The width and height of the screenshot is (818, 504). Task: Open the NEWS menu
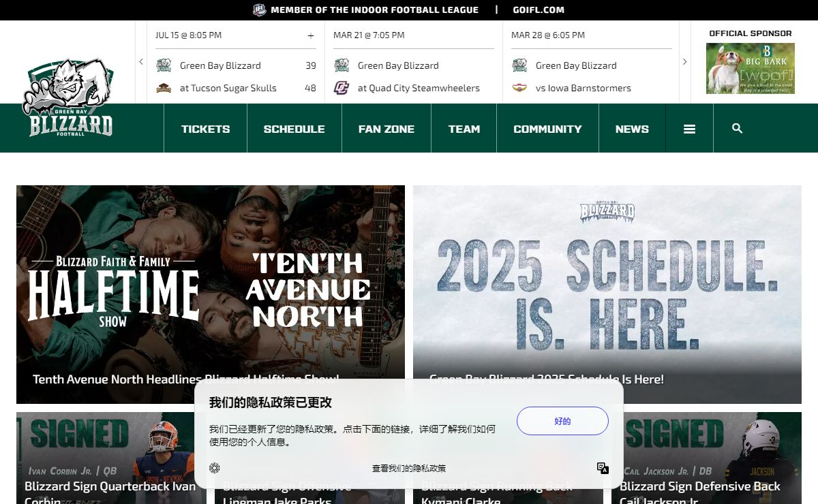click(632, 129)
